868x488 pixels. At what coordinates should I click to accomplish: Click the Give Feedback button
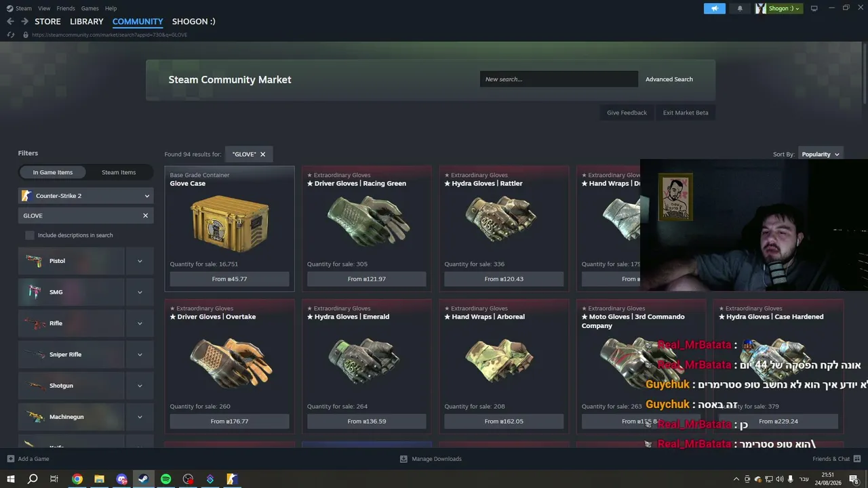point(627,113)
